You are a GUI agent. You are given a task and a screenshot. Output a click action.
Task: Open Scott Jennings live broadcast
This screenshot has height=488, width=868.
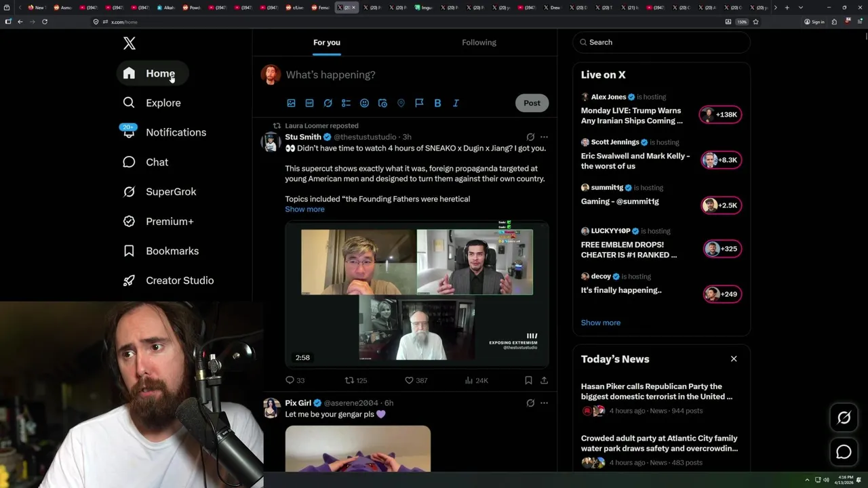click(635, 161)
